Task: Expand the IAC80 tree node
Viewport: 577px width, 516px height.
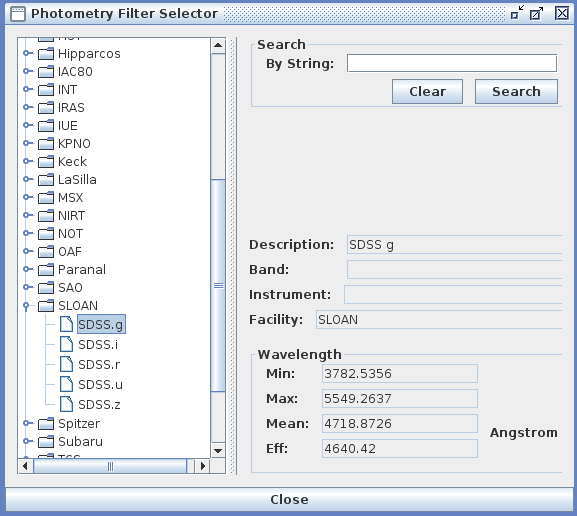Action: tap(28, 71)
